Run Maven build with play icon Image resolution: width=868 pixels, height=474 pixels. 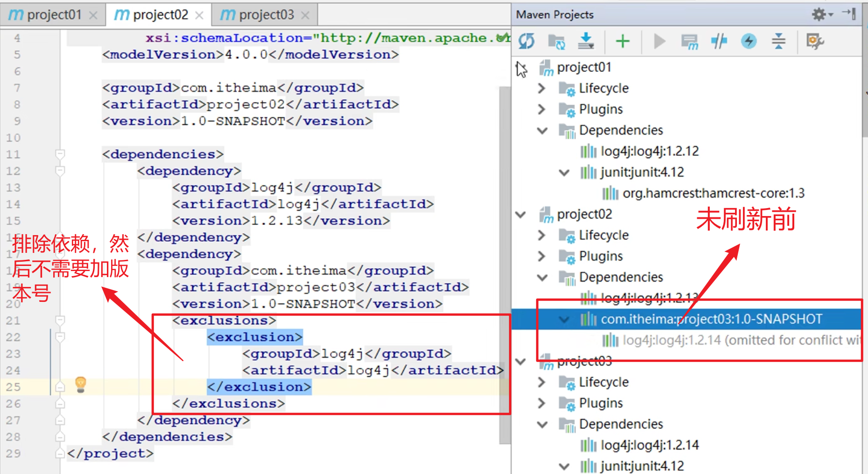coord(659,42)
